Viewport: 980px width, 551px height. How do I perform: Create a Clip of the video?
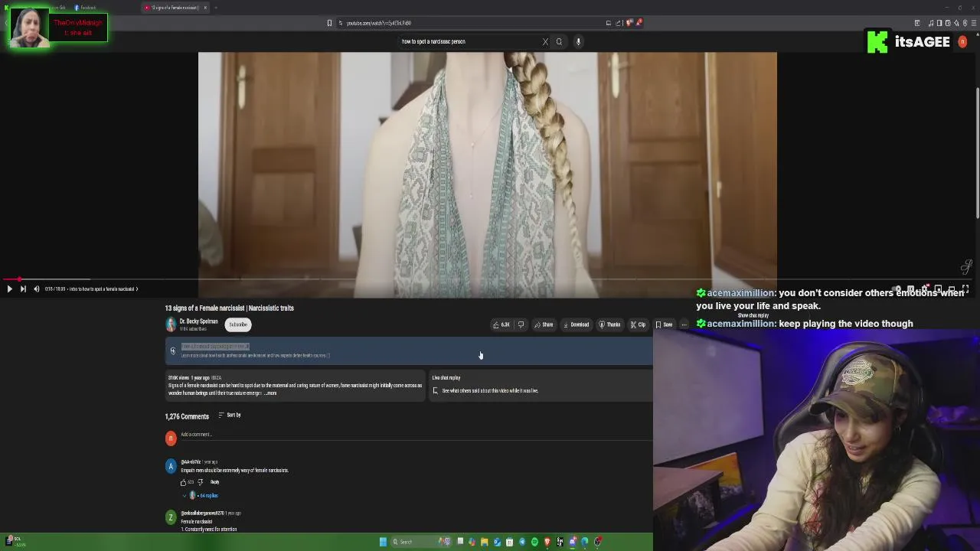[638, 324]
